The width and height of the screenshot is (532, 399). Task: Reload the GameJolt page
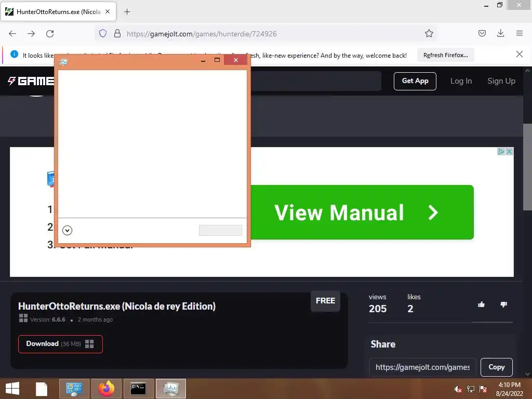point(50,34)
